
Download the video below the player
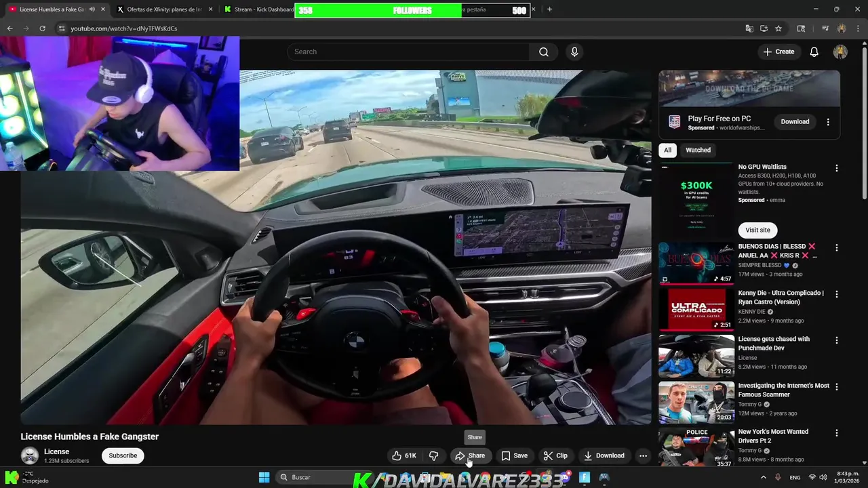pyautogui.click(x=604, y=455)
